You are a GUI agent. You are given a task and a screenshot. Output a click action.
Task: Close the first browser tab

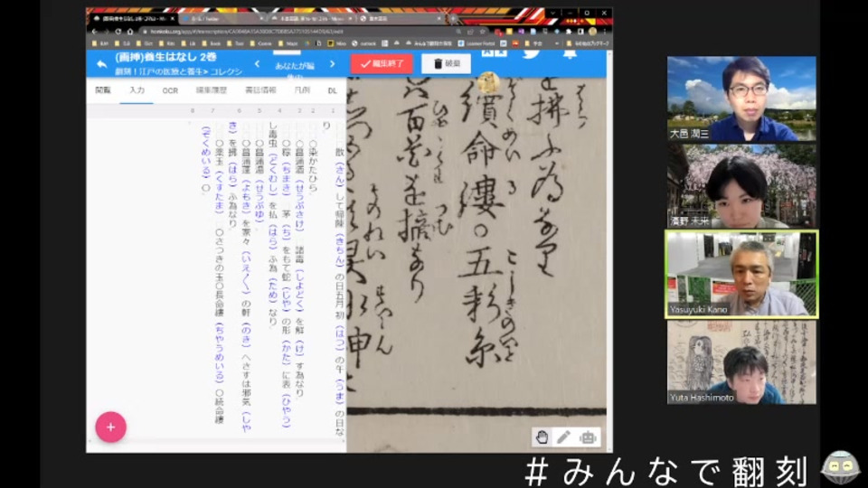point(172,18)
